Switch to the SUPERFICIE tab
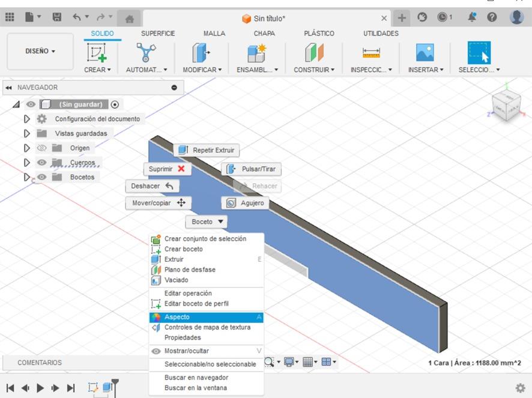 (x=158, y=33)
